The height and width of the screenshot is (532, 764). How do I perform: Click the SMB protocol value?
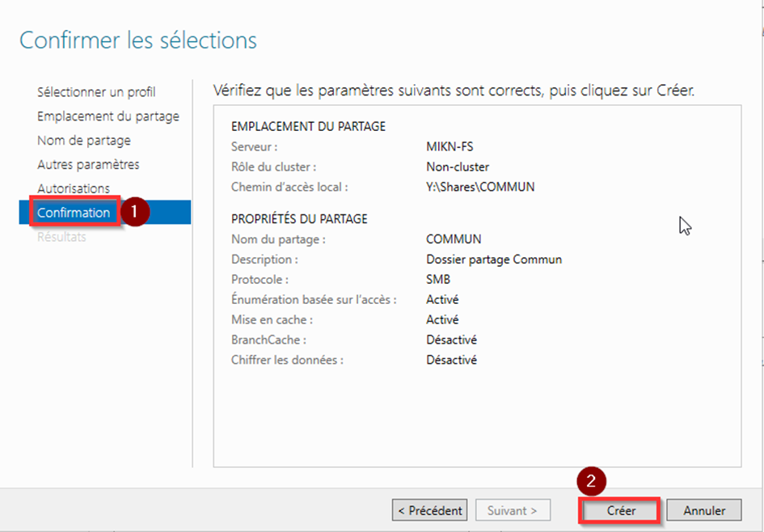[x=438, y=280]
